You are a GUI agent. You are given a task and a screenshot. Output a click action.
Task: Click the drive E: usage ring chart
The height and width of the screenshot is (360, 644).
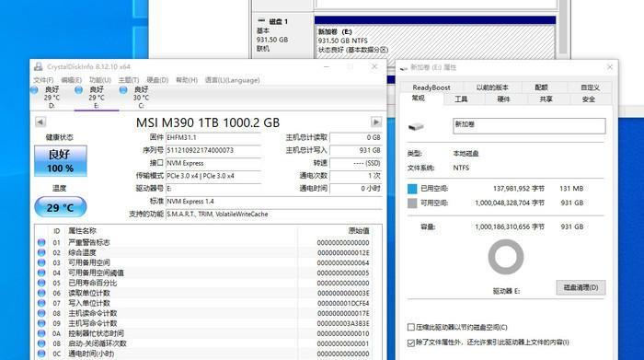(x=506, y=257)
